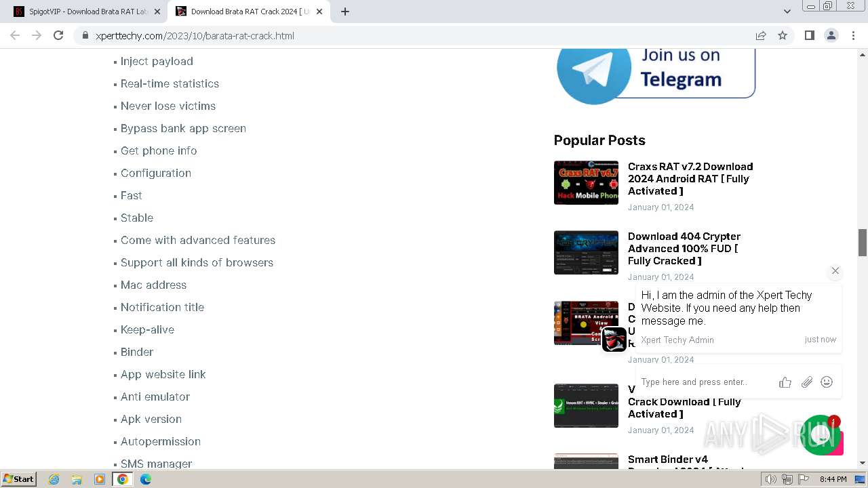Click the 'Keep-alive' list item
This screenshot has width=868, height=488.
(147, 329)
